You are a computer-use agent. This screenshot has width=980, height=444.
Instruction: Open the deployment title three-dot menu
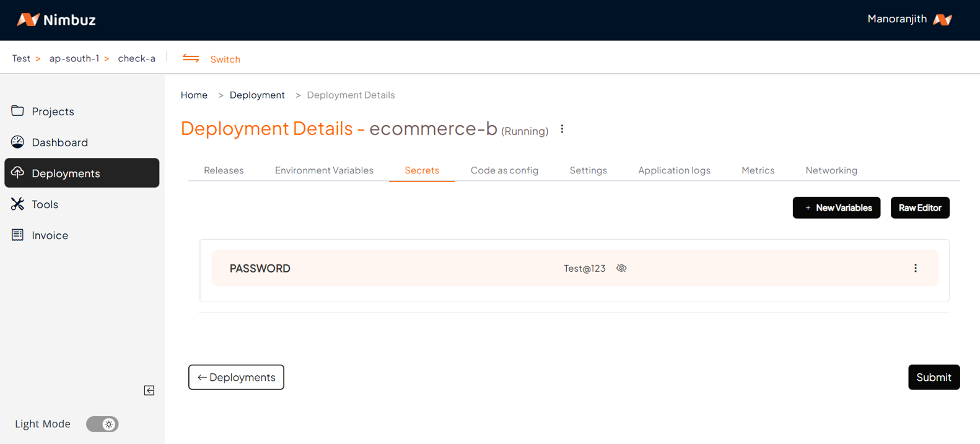click(562, 129)
